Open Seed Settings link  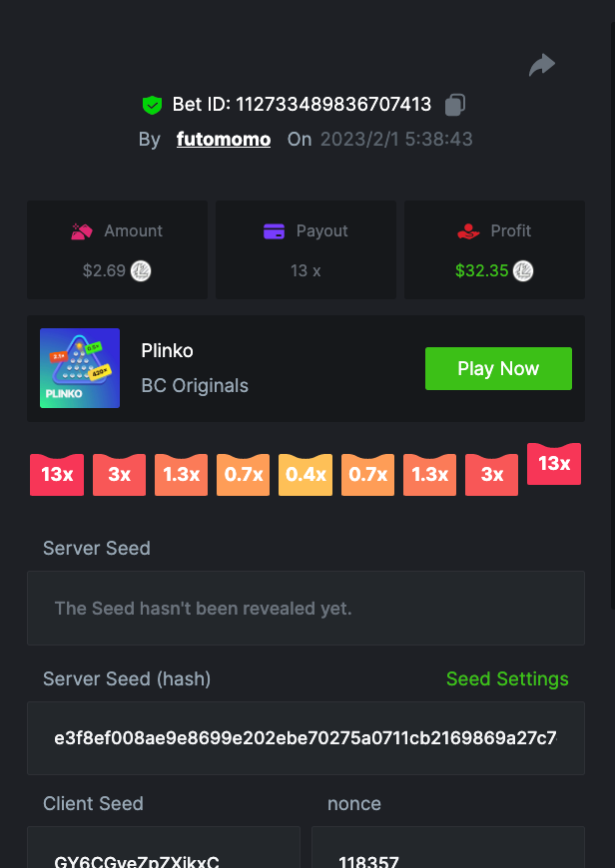507,678
